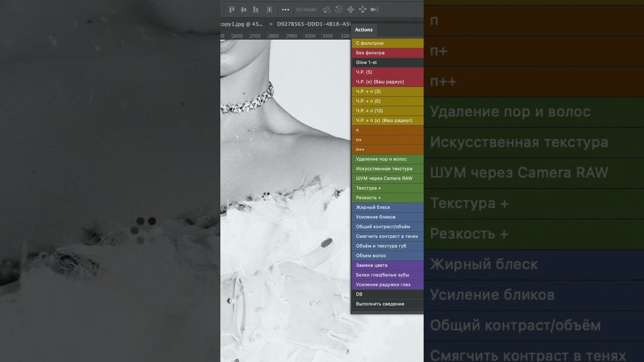Select the 3D orbit camera icon
644x362 pixels.
[x=327, y=9]
